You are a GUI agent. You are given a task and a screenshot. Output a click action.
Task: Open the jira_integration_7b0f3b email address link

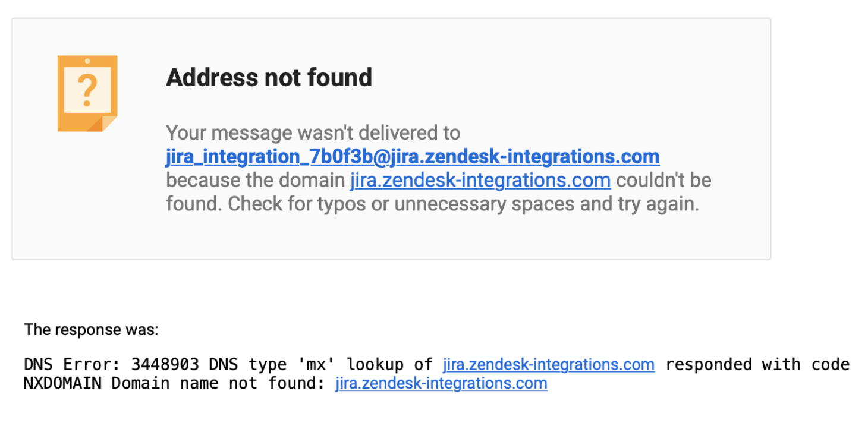click(x=412, y=157)
